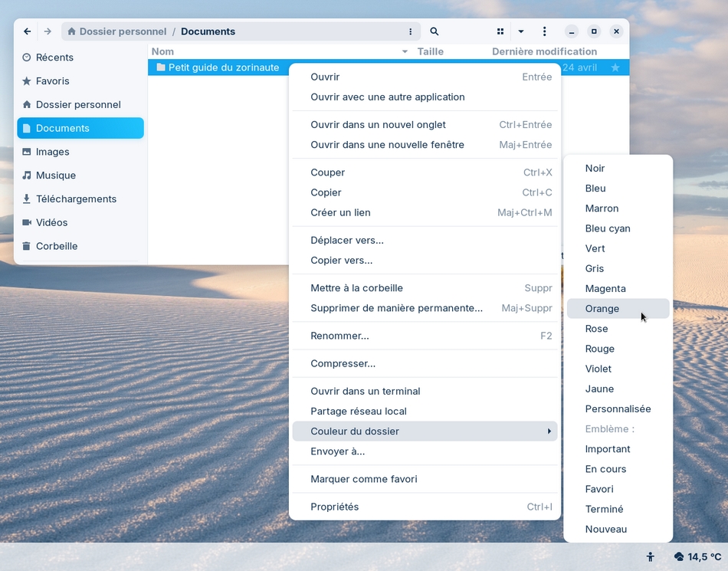Open the search magnifier icon
The image size is (728, 571).
pyautogui.click(x=435, y=31)
